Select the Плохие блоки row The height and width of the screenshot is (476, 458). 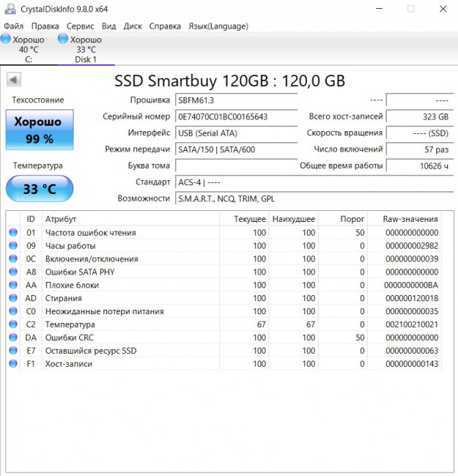(224, 285)
